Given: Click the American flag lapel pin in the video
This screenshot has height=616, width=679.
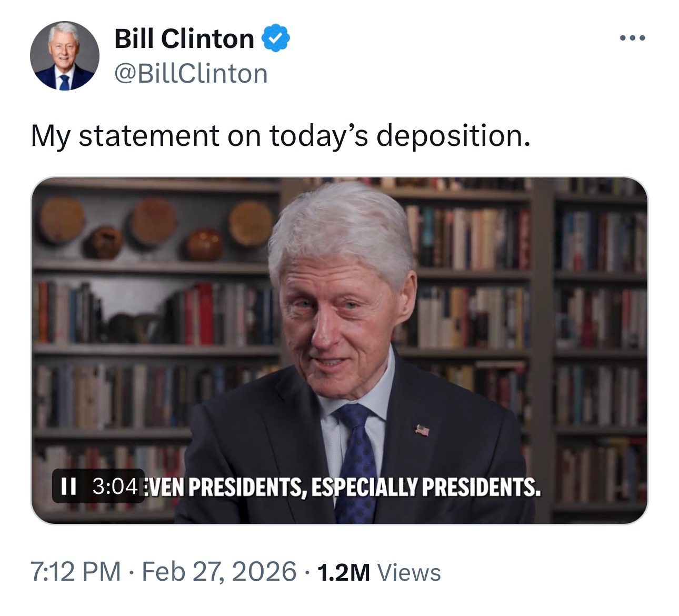Looking at the screenshot, I should pyautogui.click(x=422, y=430).
